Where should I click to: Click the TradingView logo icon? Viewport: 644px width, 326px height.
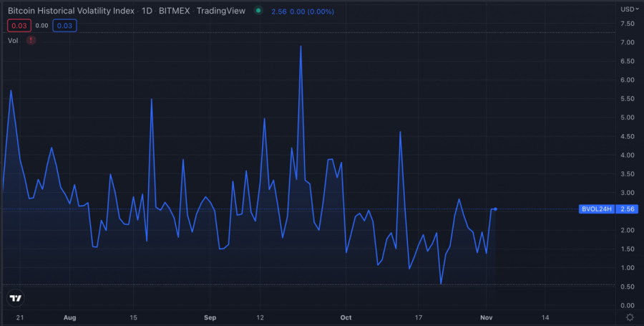coord(16,298)
